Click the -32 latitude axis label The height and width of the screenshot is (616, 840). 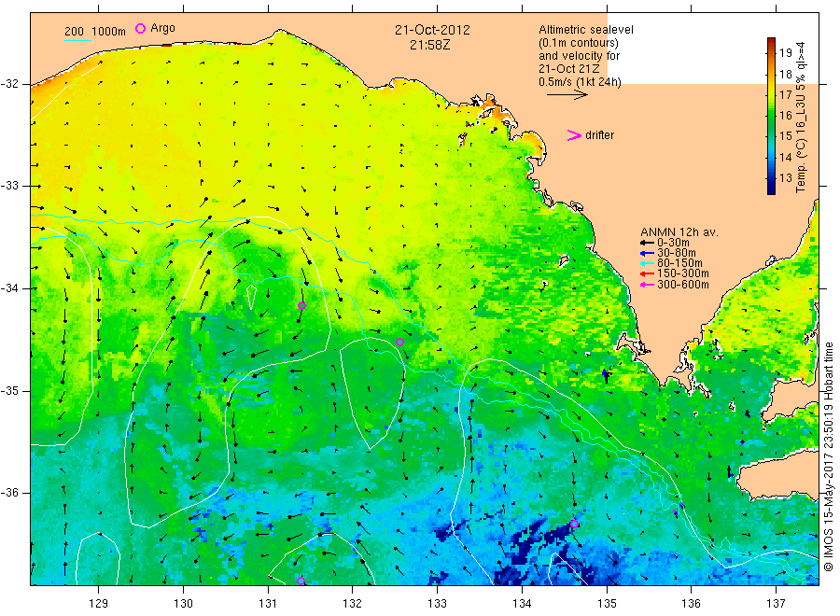click(9, 84)
